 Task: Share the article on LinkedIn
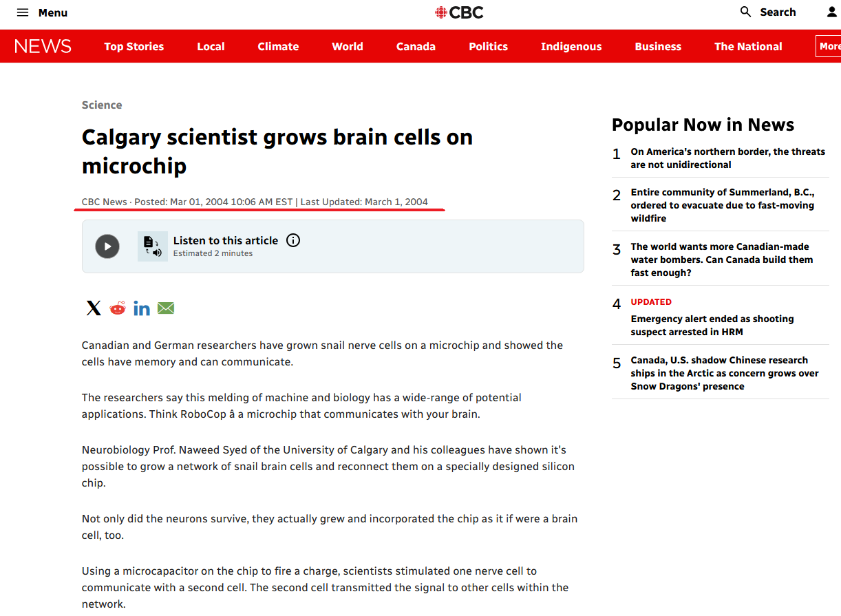pyautogui.click(x=142, y=308)
